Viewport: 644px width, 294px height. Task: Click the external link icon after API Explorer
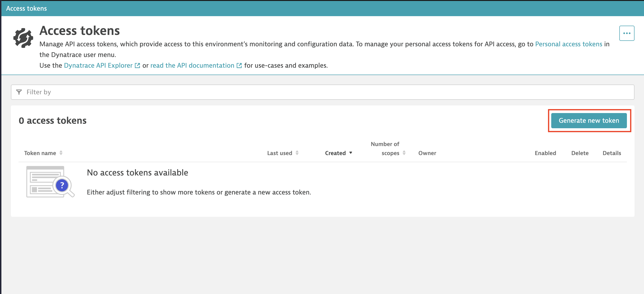pyautogui.click(x=137, y=66)
